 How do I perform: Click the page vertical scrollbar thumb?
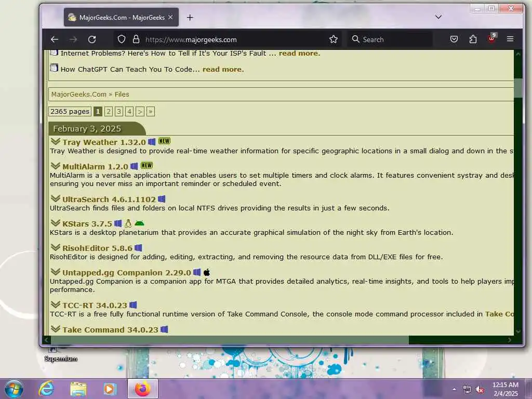tap(518, 88)
